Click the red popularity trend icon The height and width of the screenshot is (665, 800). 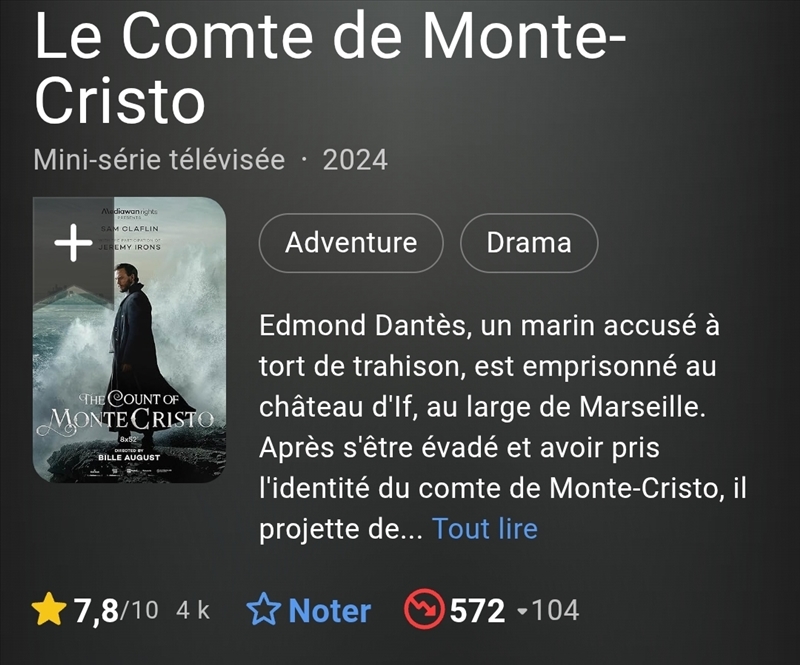424,609
